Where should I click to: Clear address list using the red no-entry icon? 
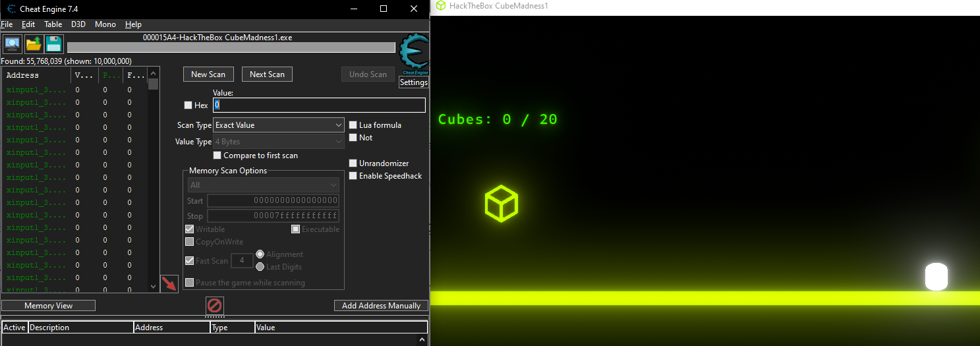tap(215, 305)
